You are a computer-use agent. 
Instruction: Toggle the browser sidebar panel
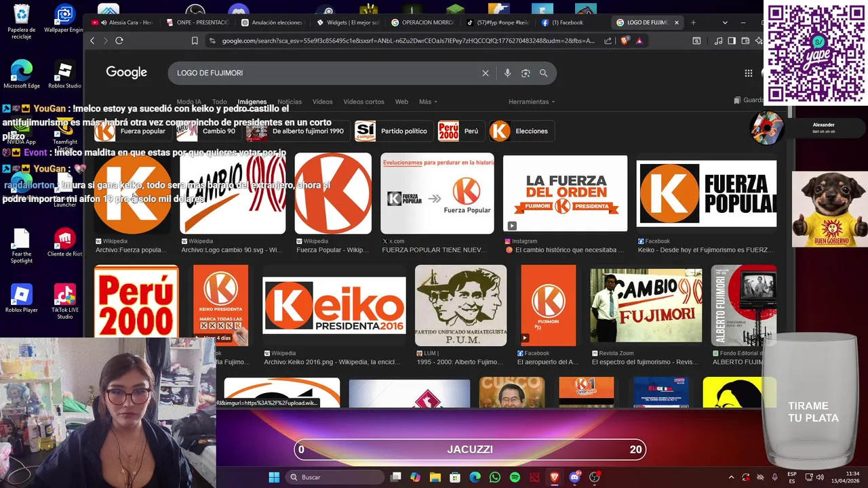(x=732, y=41)
